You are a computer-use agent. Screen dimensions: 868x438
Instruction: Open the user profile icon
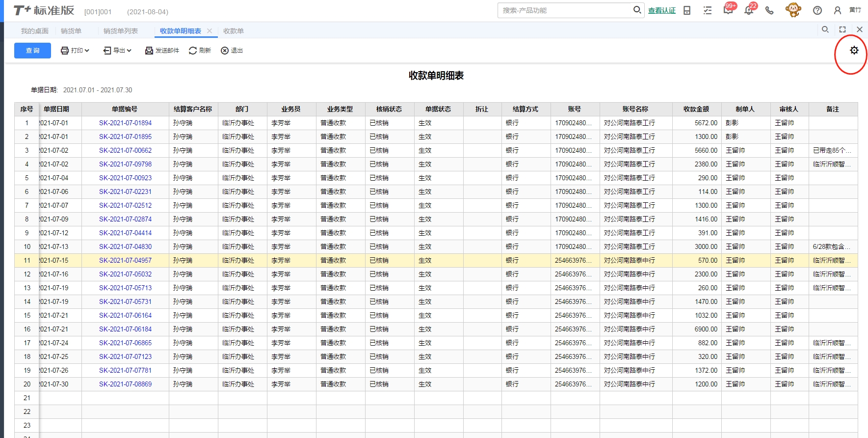(x=838, y=10)
